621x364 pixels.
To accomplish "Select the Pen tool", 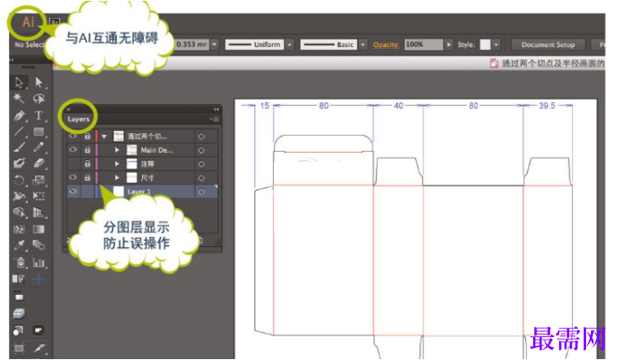I will (19, 115).
